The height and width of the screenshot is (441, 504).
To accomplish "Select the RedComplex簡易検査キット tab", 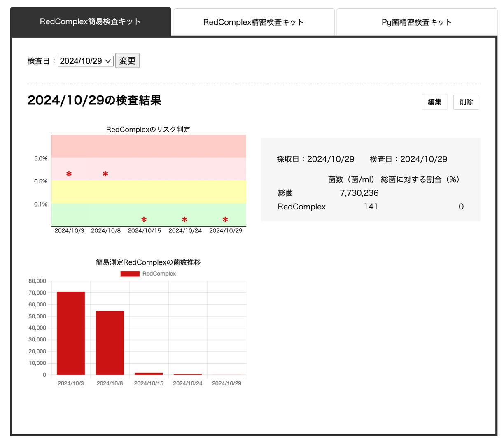I will coord(91,22).
